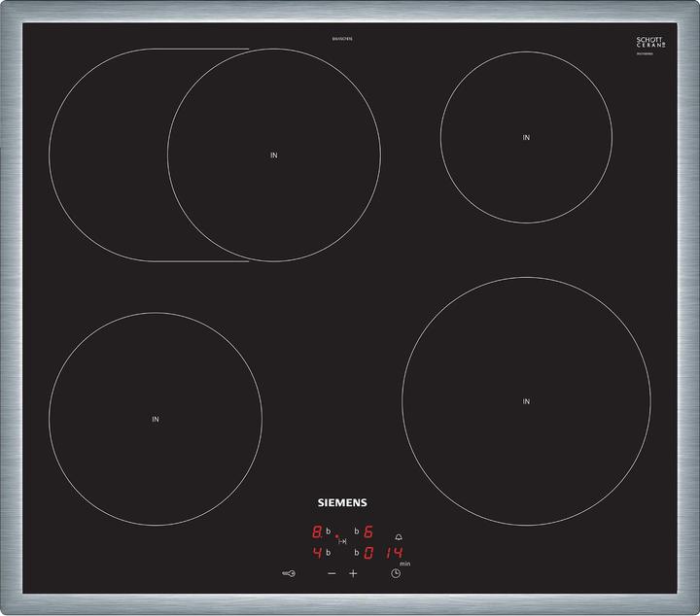Click the roaster extension area of oval zone
This screenshot has height=616, width=700.
tap(109, 155)
